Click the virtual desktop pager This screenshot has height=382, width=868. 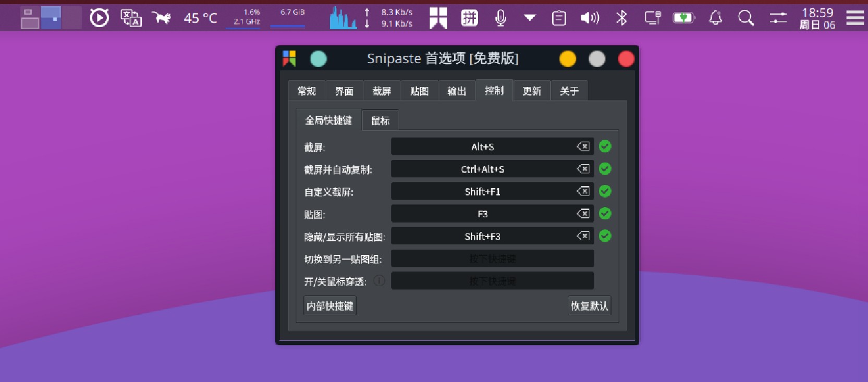(x=51, y=18)
